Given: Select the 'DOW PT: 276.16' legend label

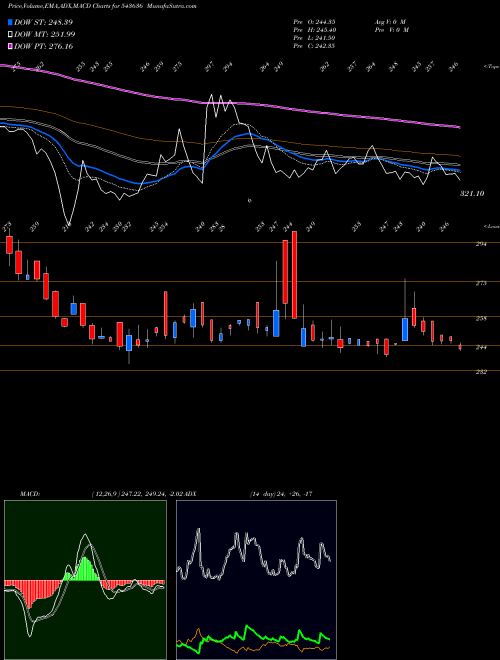Looking at the screenshot, I should point(43,46).
